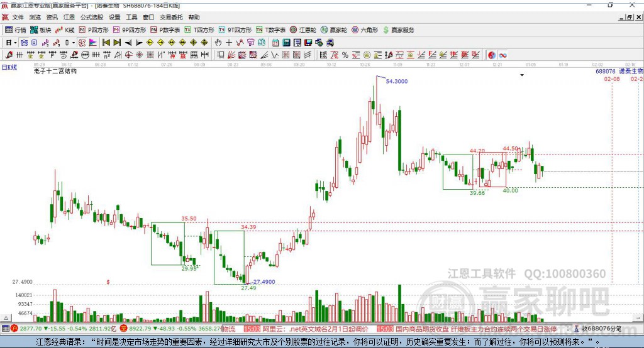Select the n² square tool icon

point(107,55)
